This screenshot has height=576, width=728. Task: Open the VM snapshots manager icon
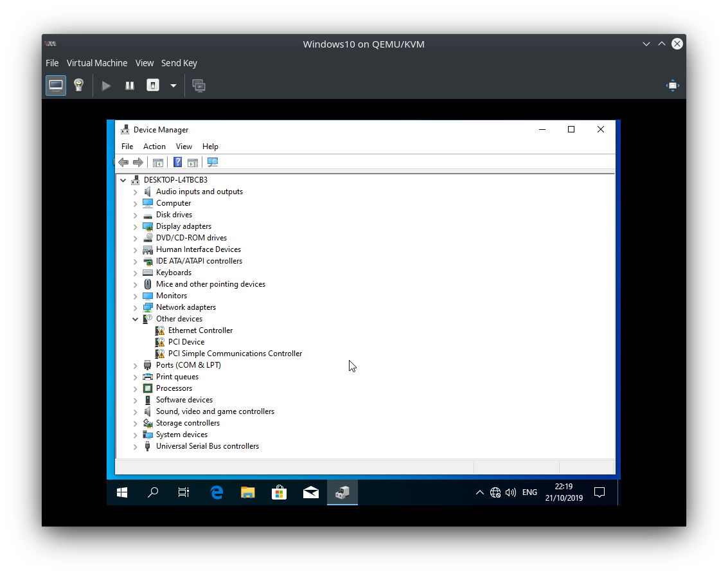199,85
